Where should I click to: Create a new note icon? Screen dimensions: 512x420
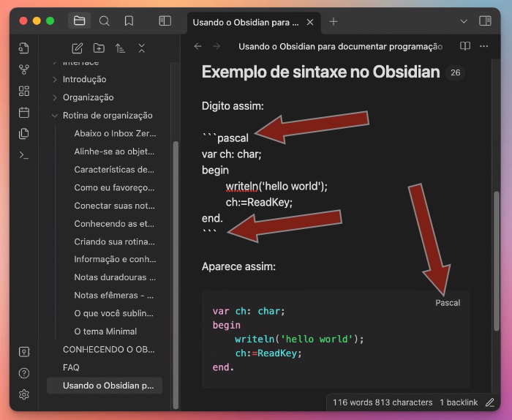pos(78,48)
